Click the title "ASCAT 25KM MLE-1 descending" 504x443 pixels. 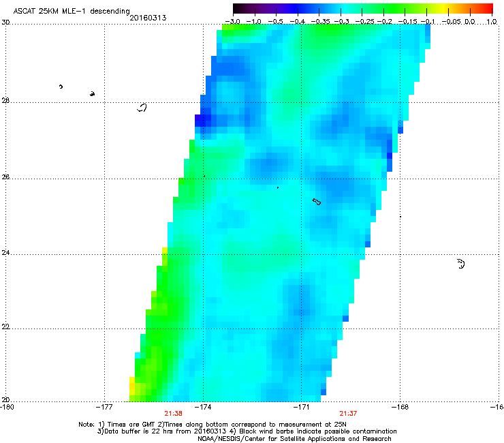tap(72, 12)
